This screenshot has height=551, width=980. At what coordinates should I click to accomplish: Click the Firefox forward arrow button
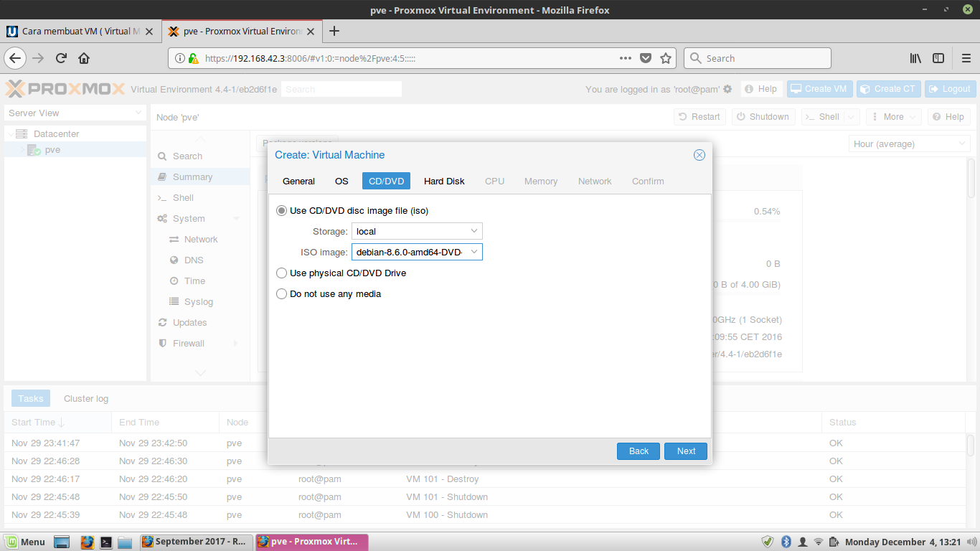pos(38,58)
